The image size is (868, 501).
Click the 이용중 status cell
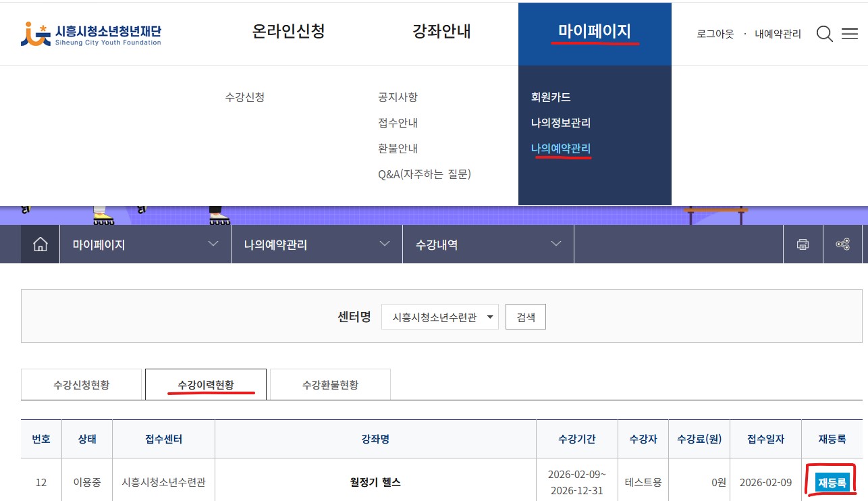87,482
